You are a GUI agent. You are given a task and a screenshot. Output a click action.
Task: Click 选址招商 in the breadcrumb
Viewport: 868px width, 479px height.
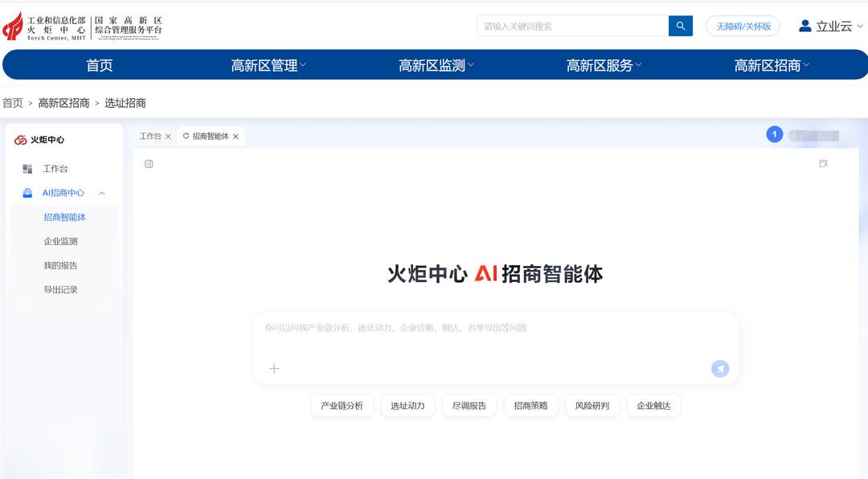click(x=125, y=103)
